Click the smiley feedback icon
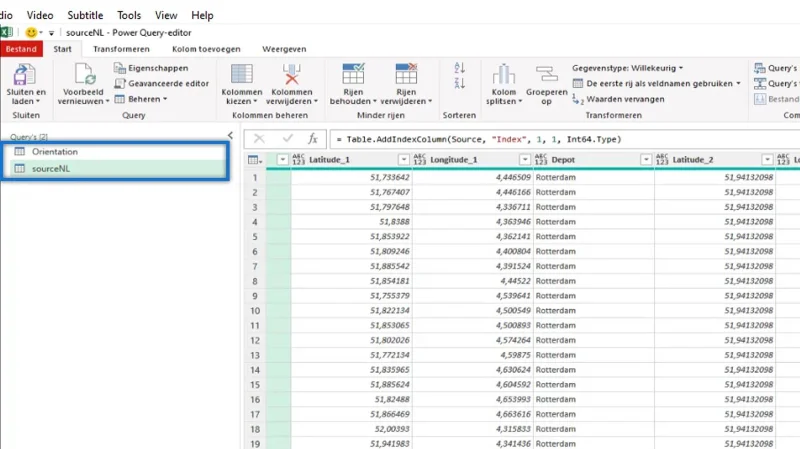The width and height of the screenshot is (800, 449). coord(31,33)
